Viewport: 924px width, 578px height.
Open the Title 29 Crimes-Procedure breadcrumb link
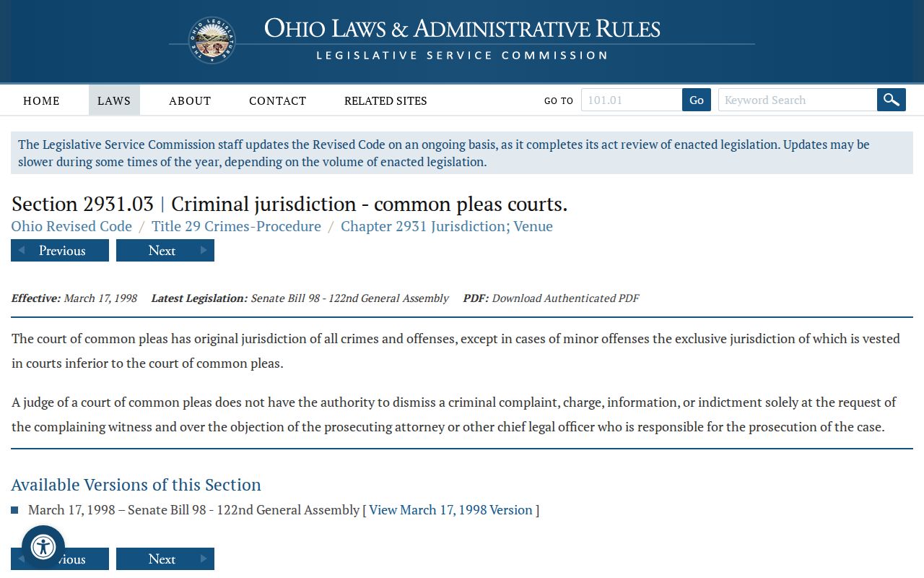pyautogui.click(x=236, y=226)
